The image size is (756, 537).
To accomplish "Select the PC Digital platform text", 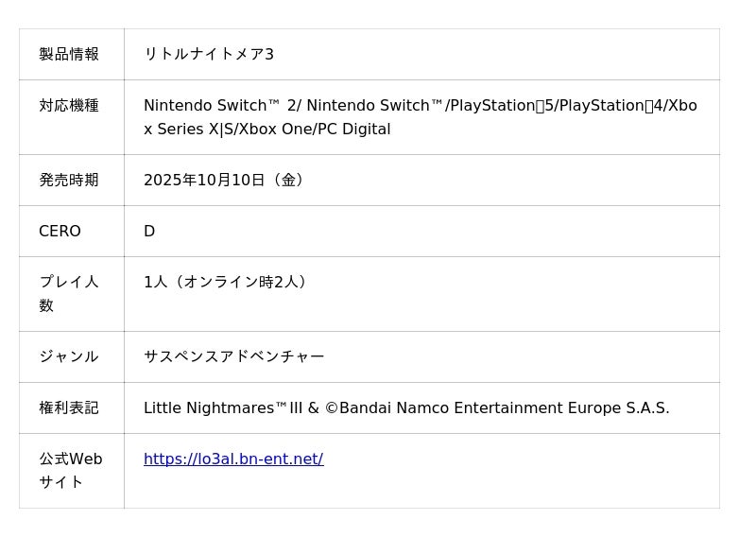I will pos(355,130).
